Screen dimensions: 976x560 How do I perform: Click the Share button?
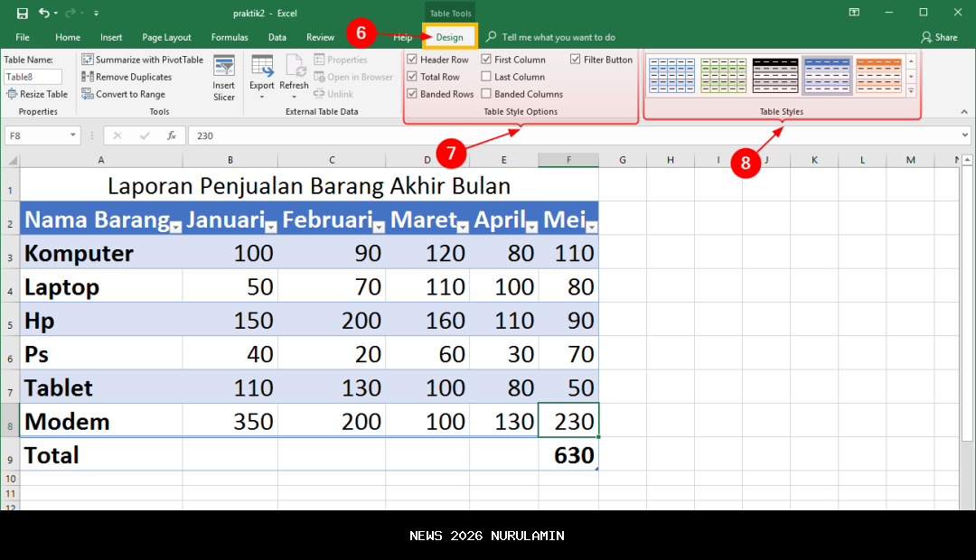point(940,37)
